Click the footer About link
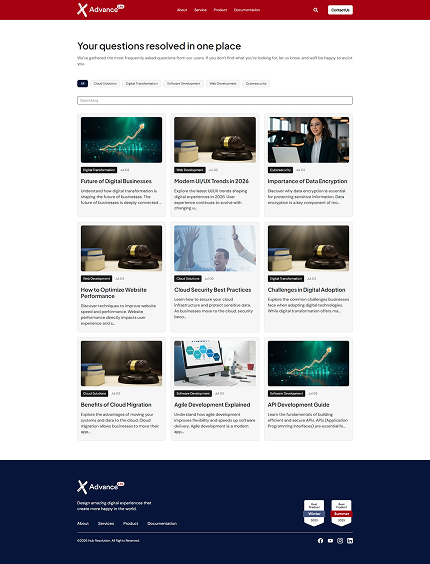 83,523
